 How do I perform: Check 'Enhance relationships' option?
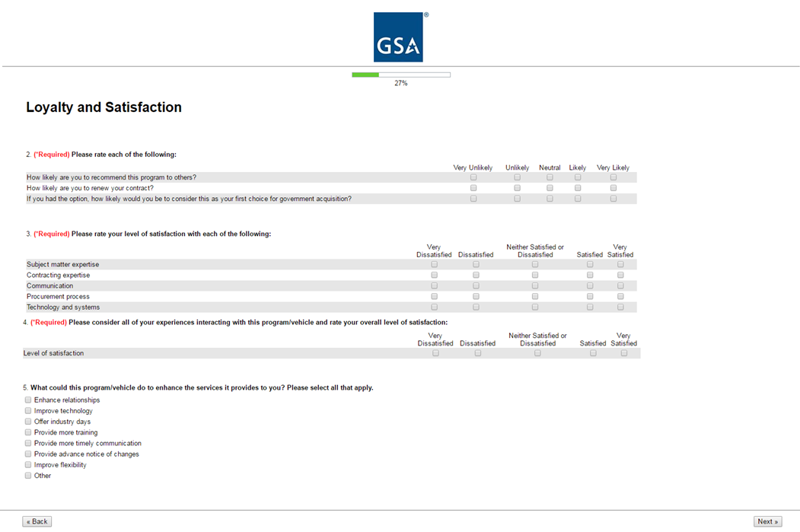click(x=28, y=400)
